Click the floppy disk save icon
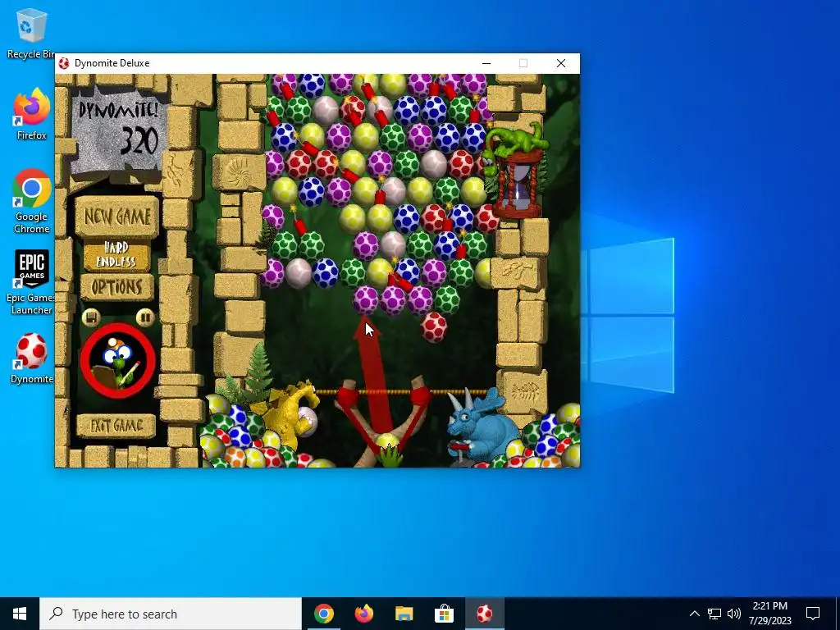The image size is (840, 630). tap(91, 317)
